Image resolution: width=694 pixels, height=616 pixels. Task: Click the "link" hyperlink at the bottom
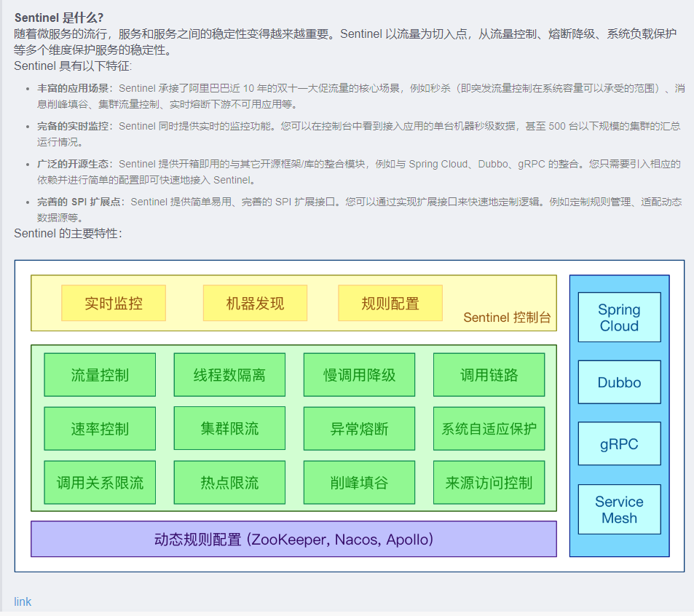[23, 601]
